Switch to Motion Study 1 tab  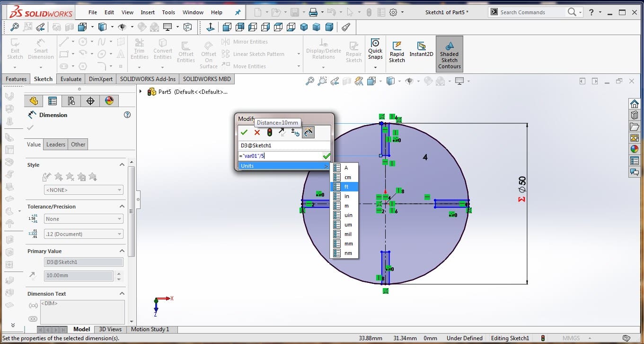[x=150, y=329]
